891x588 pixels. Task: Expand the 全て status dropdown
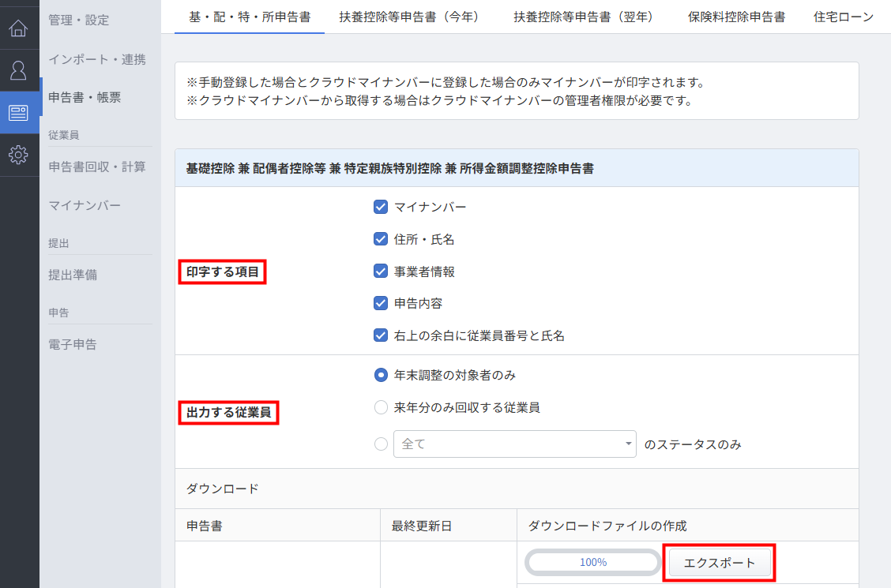pos(514,444)
